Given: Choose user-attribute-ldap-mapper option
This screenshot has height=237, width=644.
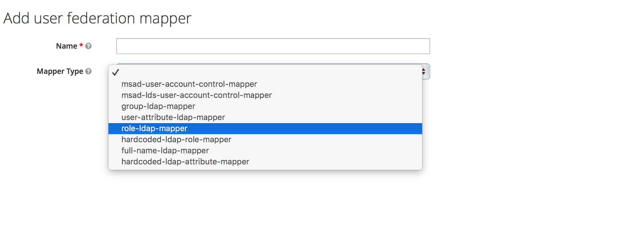Looking at the screenshot, I should pyautogui.click(x=173, y=117).
